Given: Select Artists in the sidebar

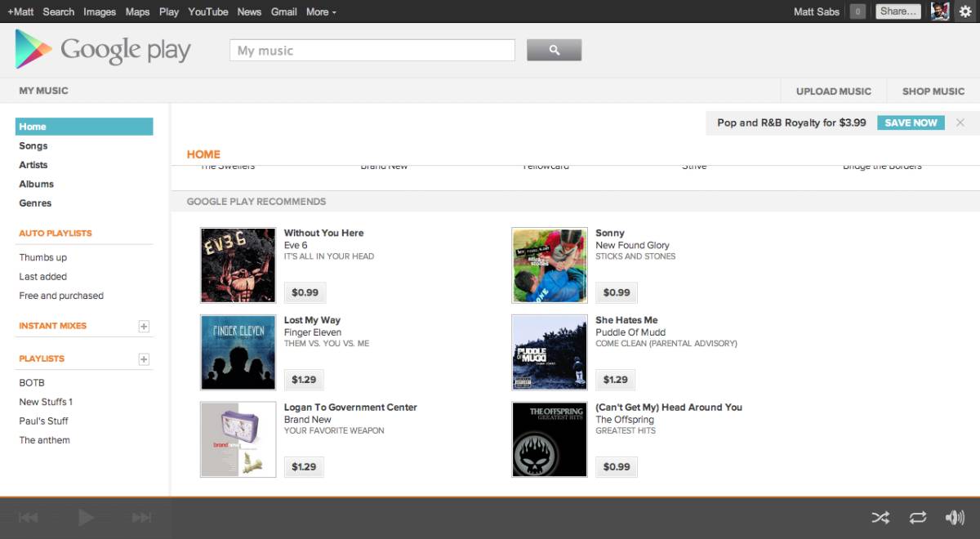Looking at the screenshot, I should (x=33, y=165).
